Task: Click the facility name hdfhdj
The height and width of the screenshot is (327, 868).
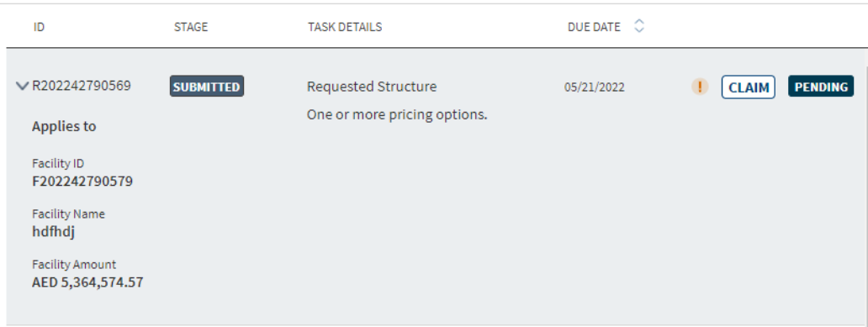Action: [53, 232]
